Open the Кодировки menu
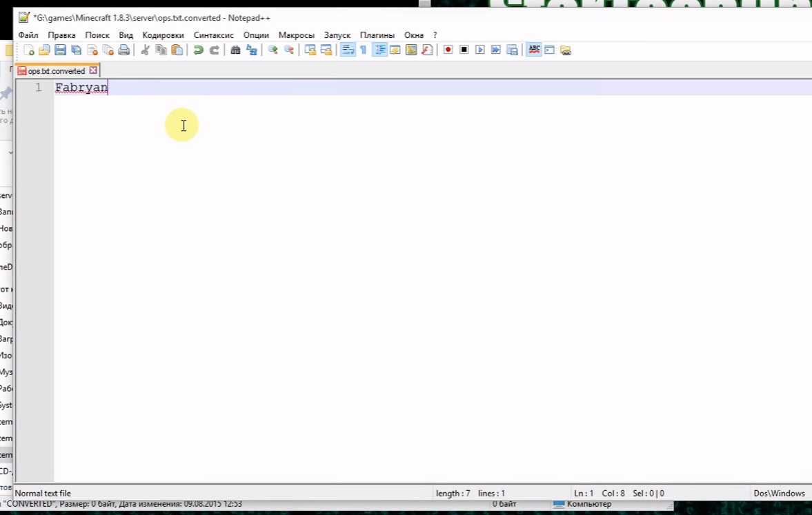Screen dimensions: 812x515 pos(163,35)
